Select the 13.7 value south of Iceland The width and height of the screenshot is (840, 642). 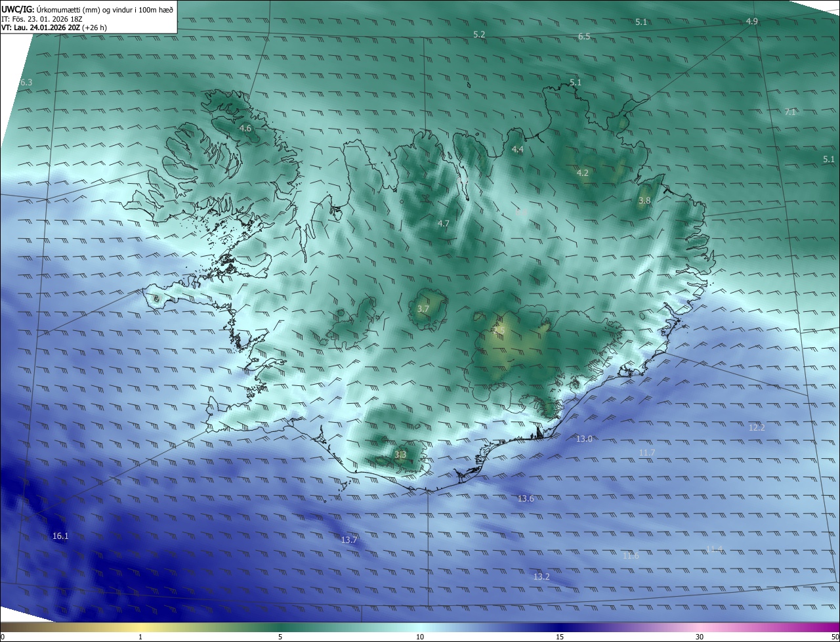(x=349, y=540)
